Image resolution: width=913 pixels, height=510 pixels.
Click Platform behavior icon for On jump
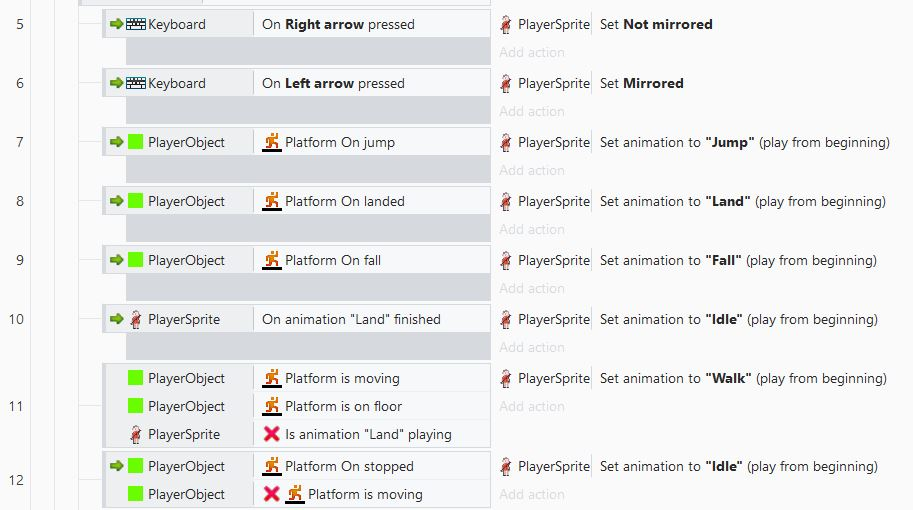coord(271,142)
